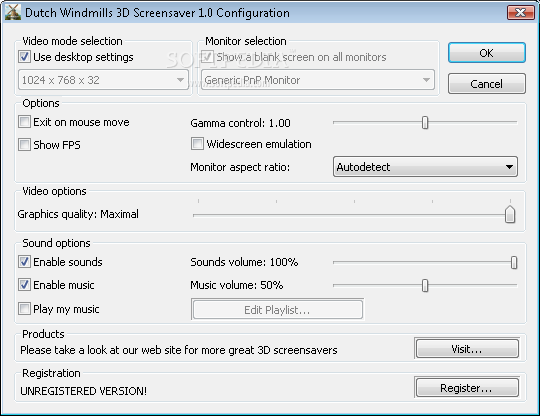Click the Cancel button
Image resolution: width=540 pixels, height=416 pixels.
pyautogui.click(x=487, y=83)
